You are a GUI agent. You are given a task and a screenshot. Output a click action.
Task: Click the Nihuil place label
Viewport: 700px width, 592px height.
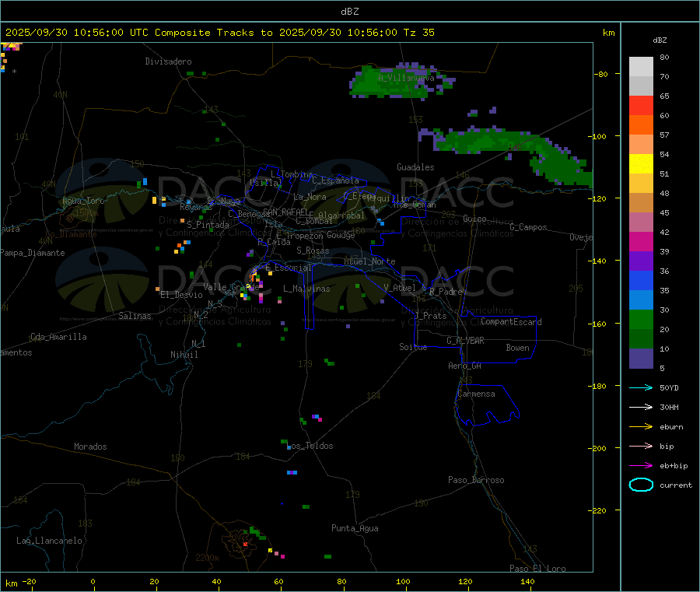click(184, 355)
